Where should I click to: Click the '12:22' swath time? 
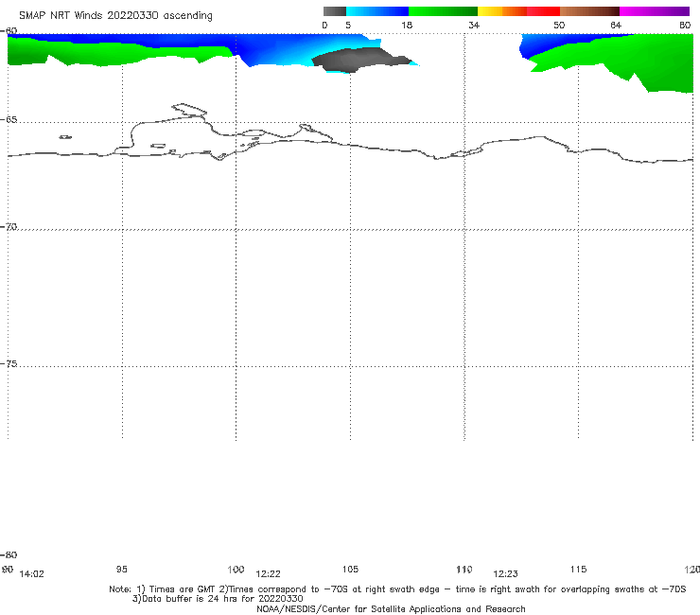(x=269, y=574)
